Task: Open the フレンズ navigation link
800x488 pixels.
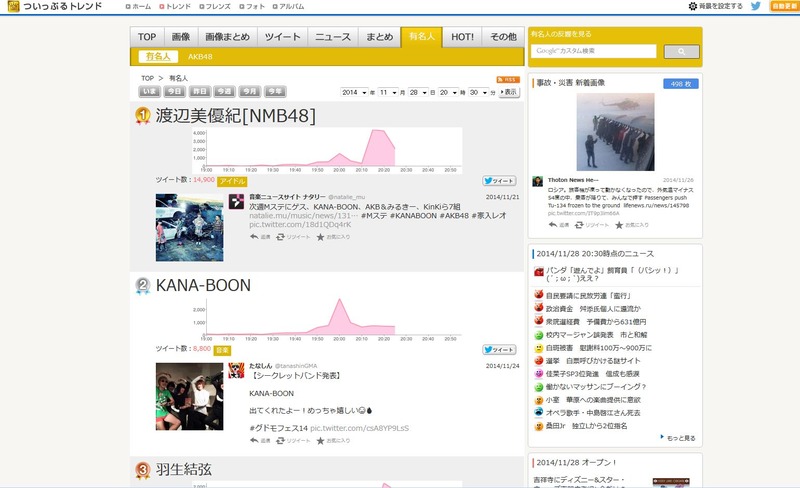Action: [x=215, y=7]
